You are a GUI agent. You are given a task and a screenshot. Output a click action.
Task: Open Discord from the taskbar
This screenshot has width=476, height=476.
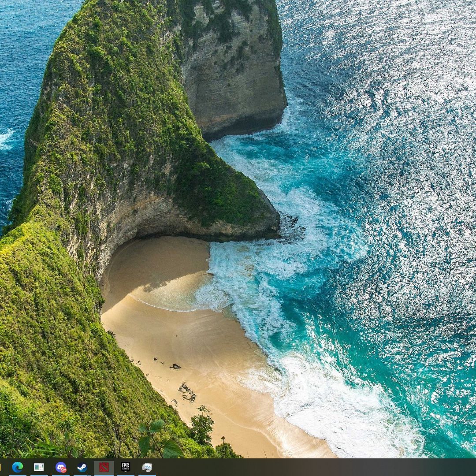(61, 467)
